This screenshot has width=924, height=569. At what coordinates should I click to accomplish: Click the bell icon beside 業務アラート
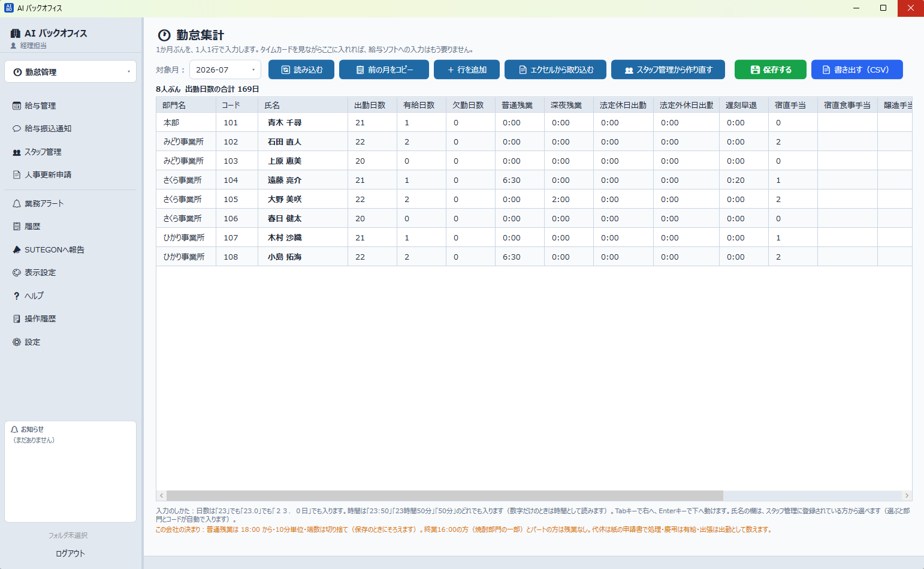pos(17,203)
